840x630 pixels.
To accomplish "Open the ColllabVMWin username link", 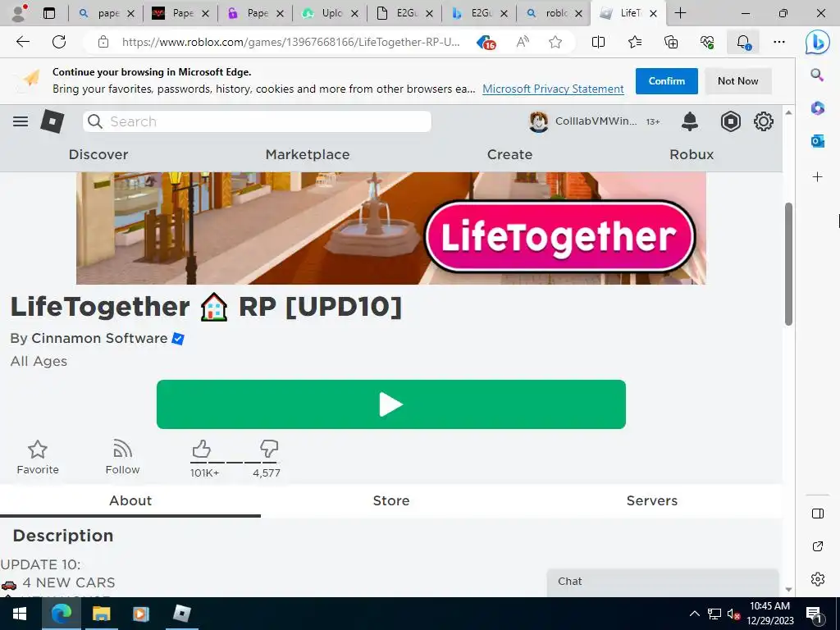I will (x=596, y=121).
